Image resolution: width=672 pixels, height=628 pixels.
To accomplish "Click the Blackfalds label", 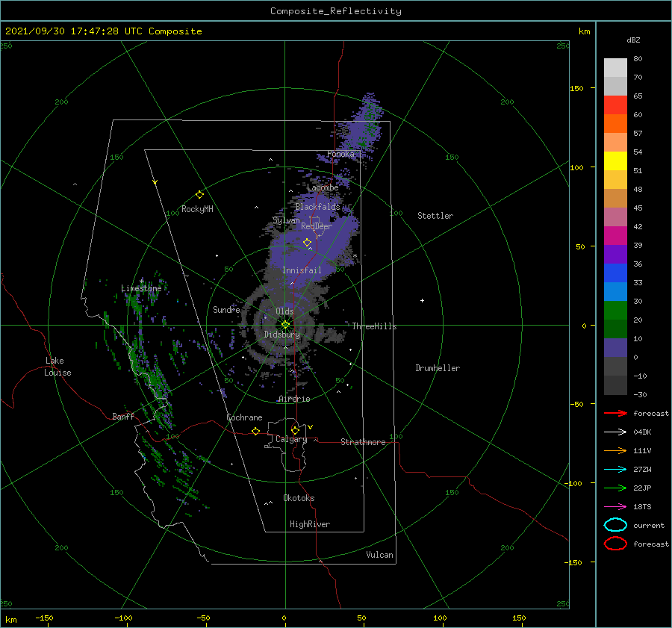I will coord(317,207).
